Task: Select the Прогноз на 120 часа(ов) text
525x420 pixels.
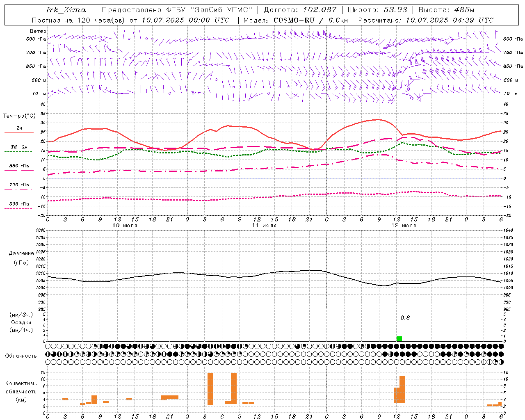Action: point(79,20)
